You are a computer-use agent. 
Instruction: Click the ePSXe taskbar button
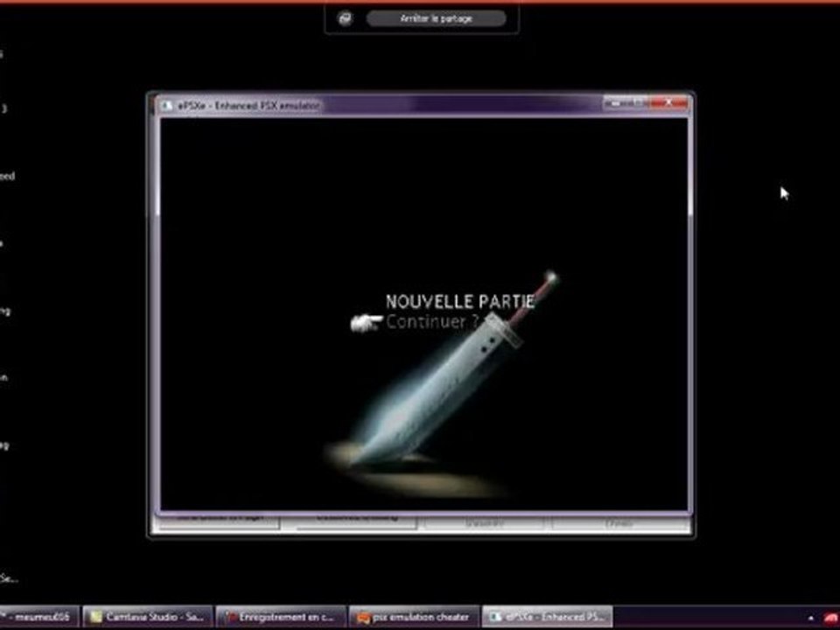click(x=547, y=617)
